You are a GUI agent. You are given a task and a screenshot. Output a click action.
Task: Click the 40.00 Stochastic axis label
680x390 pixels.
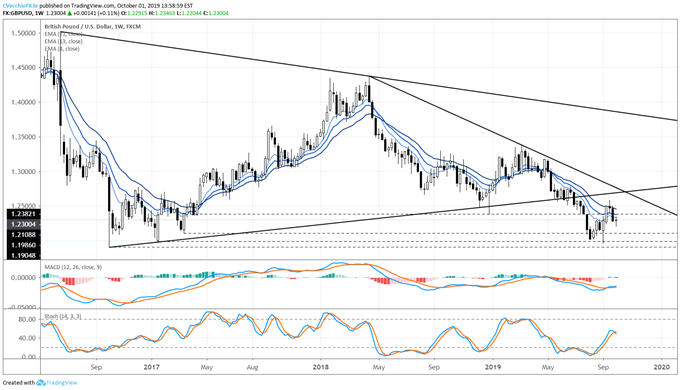27,338
